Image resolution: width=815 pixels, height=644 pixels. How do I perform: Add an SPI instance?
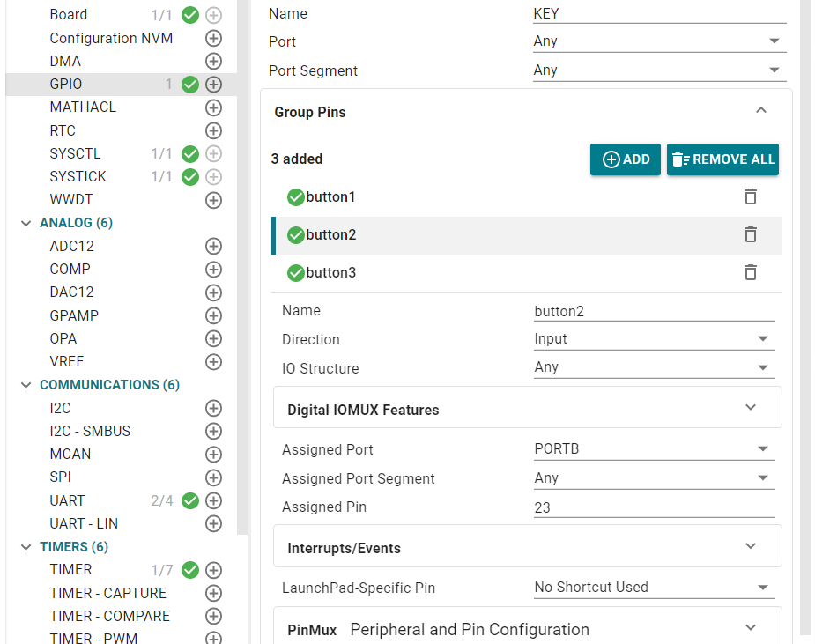(x=213, y=477)
